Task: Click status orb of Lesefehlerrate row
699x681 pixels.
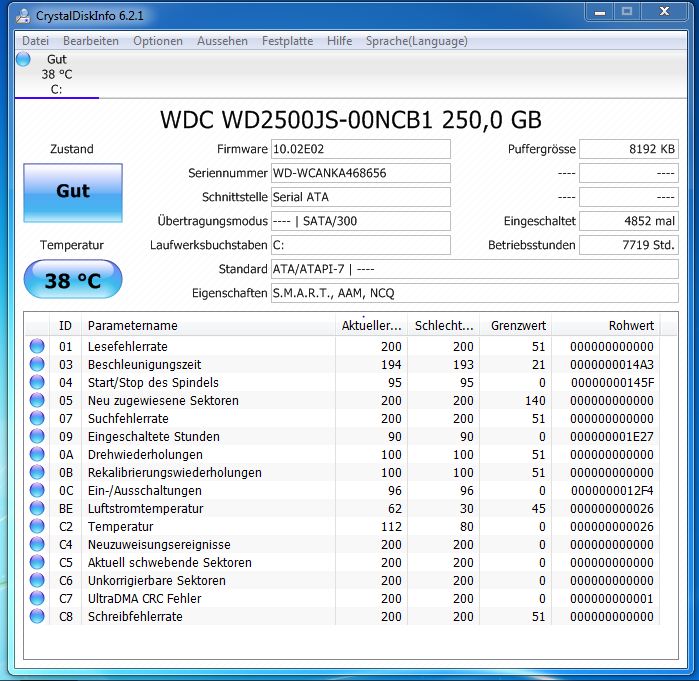Action: point(37,346)
